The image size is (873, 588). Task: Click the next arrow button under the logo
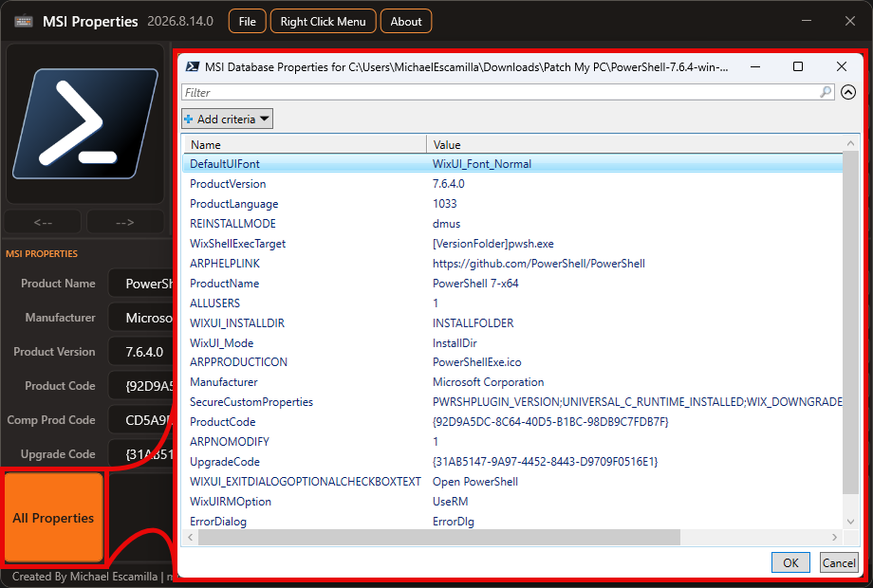coord(124,222)
